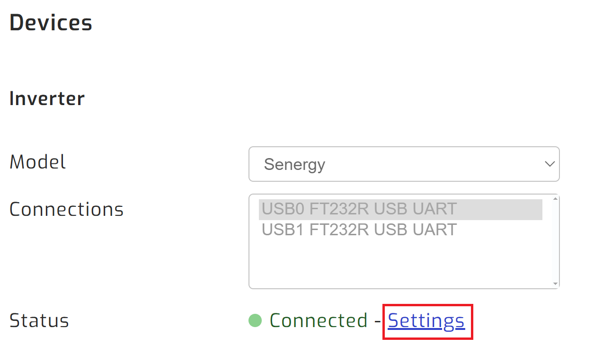Click the Model dropdown chevron arrow
This screenshot has height=364, width=594.
click(x=549, y=164)
